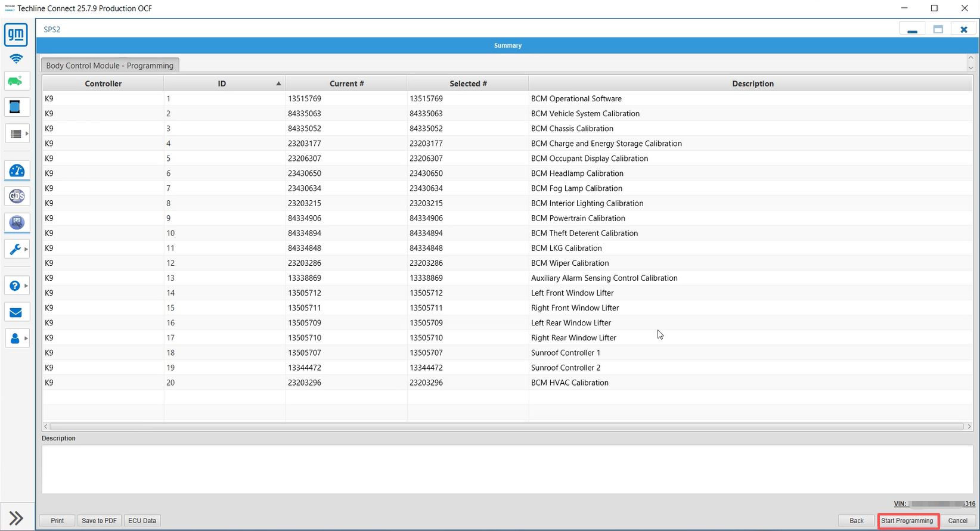Expand the help question mark menu
Screen dimensions: 980x531
click(x=17, y=286)
